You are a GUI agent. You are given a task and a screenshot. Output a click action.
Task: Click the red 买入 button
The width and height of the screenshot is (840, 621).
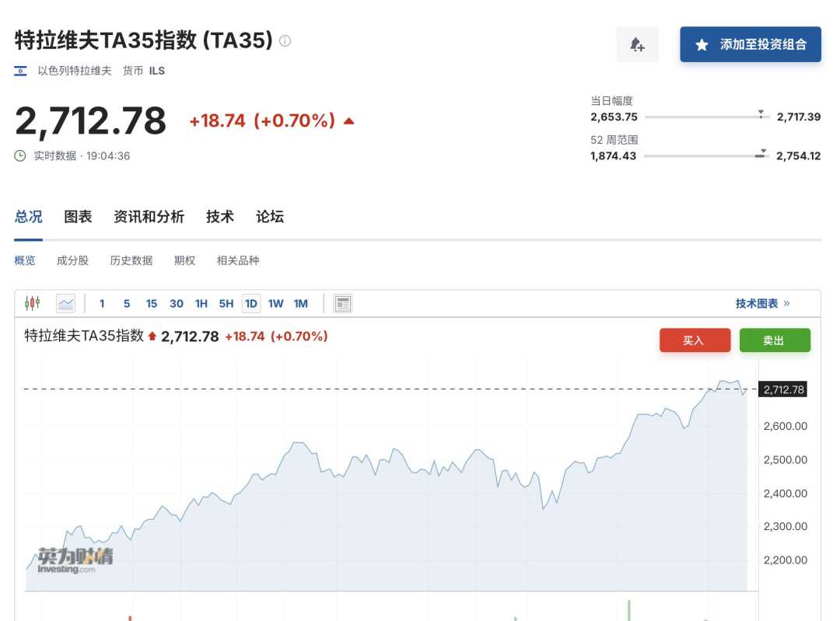pyautogui.click(x=695, y=340)
